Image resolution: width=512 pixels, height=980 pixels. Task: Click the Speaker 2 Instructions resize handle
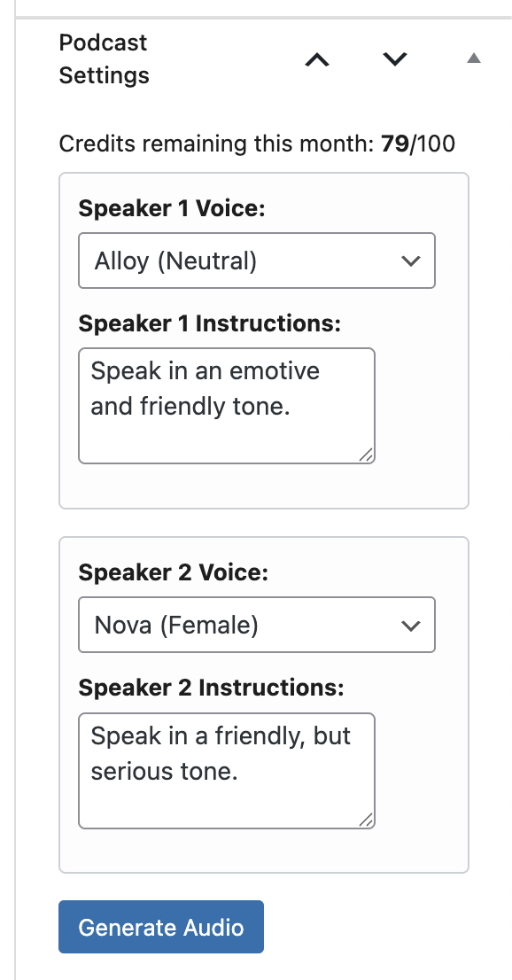pyautogui.click(x=368, y=821)
